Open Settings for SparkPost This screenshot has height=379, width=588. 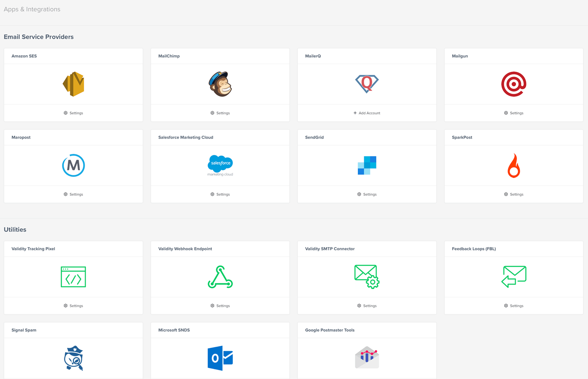tap(514, 194)
